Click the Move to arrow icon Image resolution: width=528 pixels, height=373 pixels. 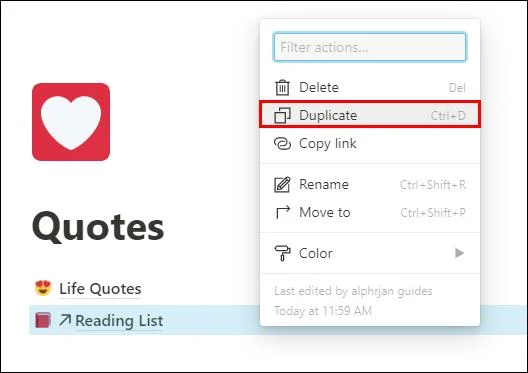tap(283, 212)
